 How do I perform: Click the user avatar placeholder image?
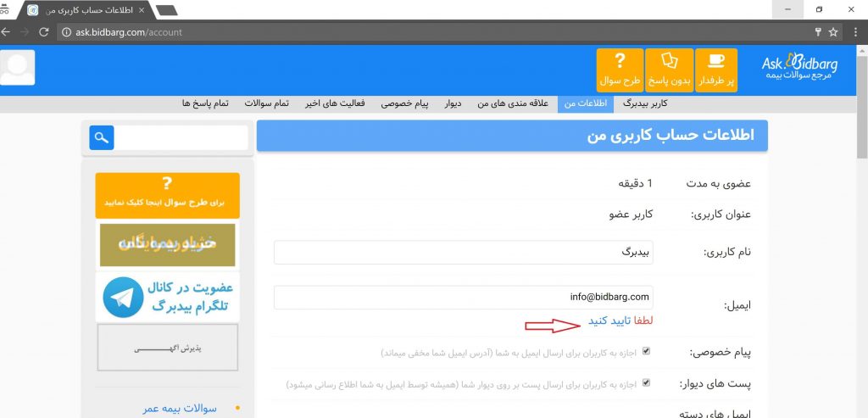17,68
